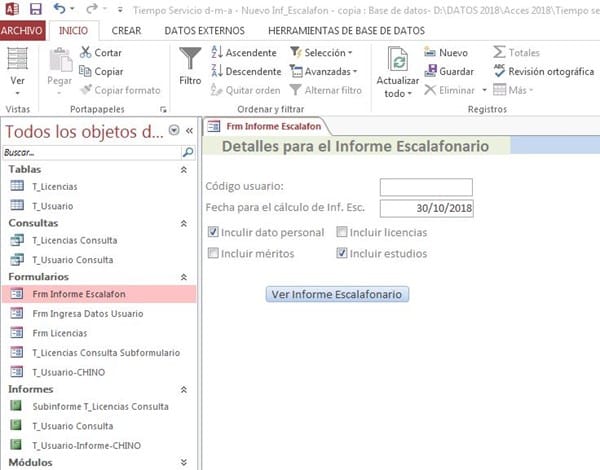
Task: Click the search magnifier in navigation pane
Action: point(188,152)
